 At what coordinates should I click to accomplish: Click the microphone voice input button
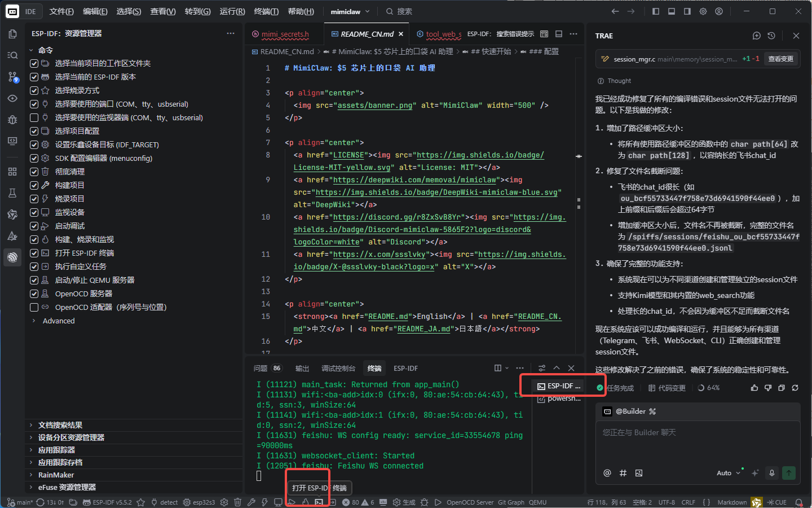pos(772,473)
